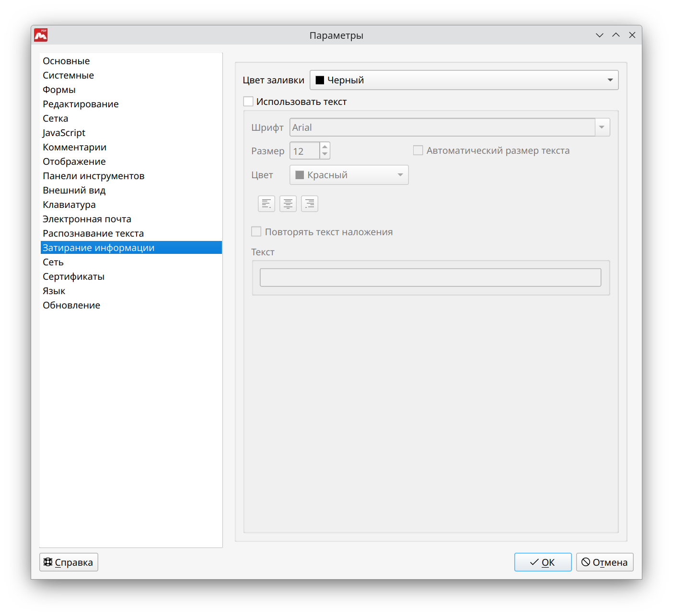Increase the Размер value with up arrow
The width and height of the screenshot is (673, 616).
(x=325, y=147)
